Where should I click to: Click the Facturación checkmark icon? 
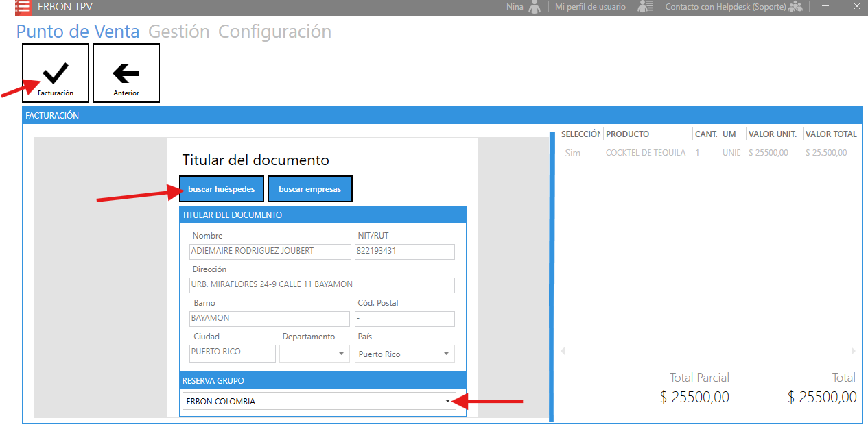tap(56, 72)
